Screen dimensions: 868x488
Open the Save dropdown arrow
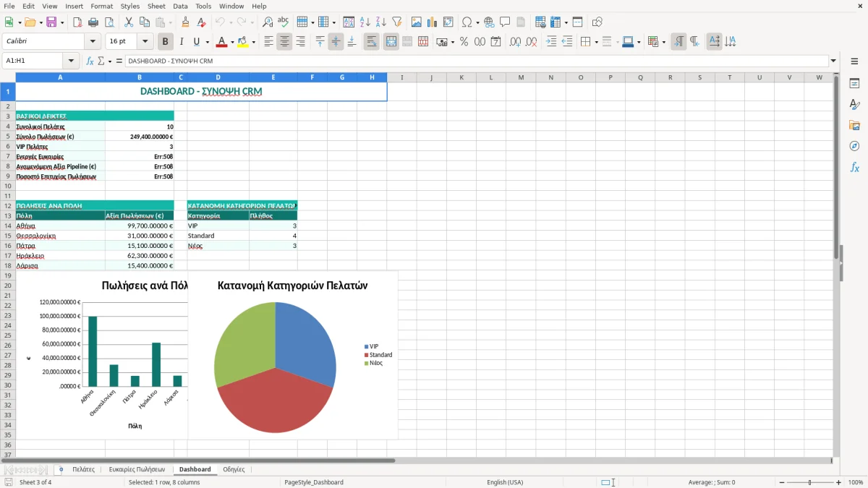(x=62, y=22)
